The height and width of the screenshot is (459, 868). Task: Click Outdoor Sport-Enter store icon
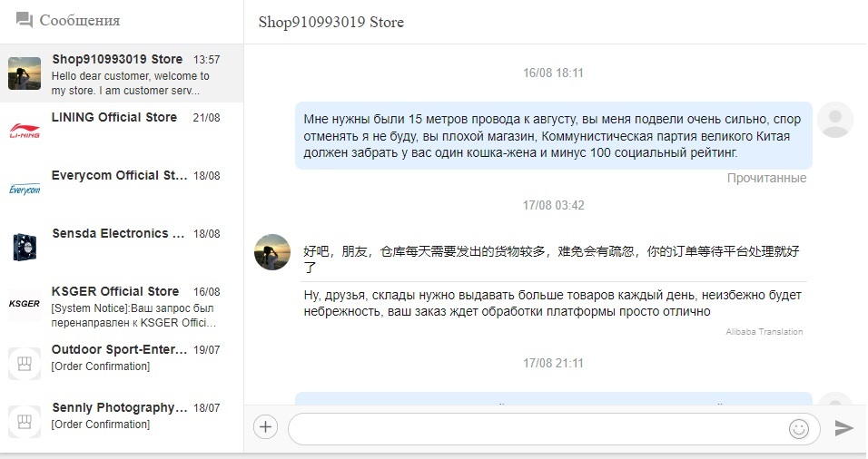[x=25, y=364]
